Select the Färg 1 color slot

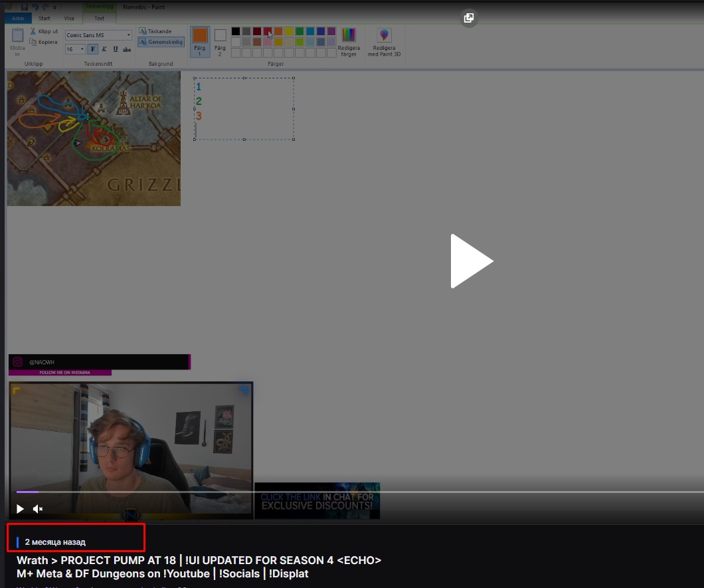(200, 41)
